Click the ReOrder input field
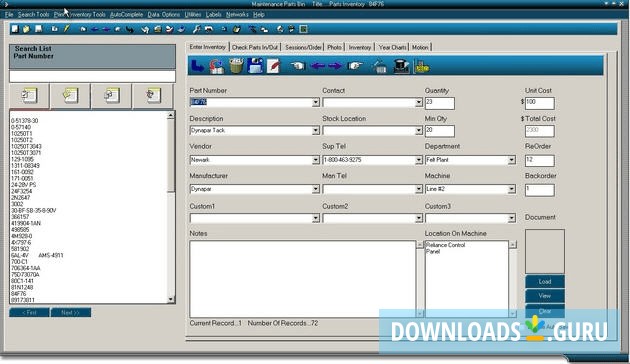Screen dimensions: 630x364 (540, 161)
